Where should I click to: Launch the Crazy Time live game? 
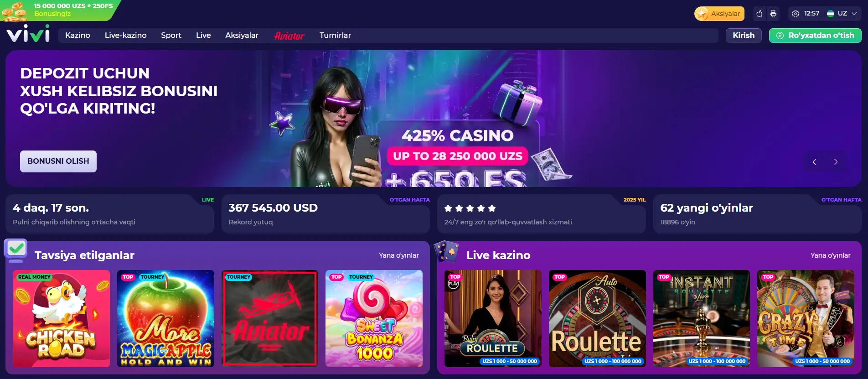point(806,318)
